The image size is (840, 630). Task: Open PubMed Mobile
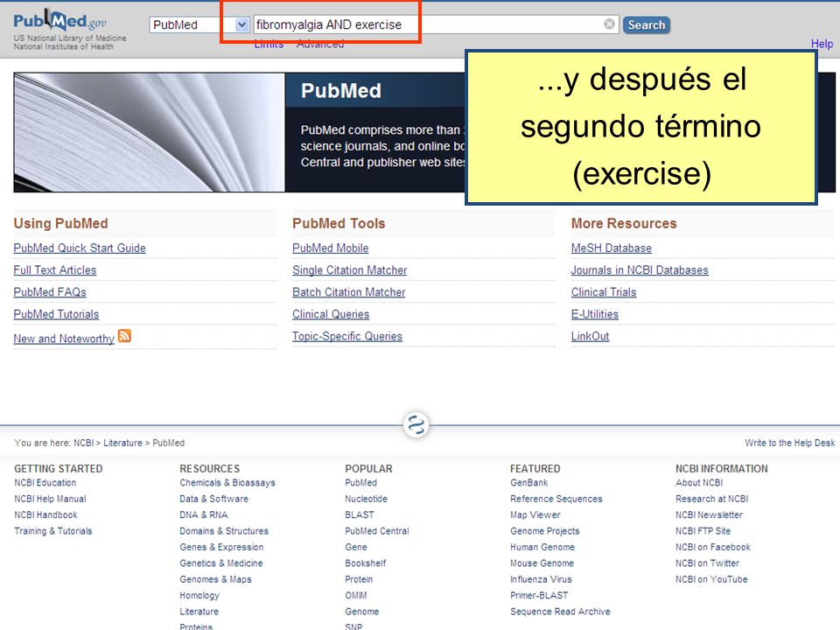pos(331,248)
